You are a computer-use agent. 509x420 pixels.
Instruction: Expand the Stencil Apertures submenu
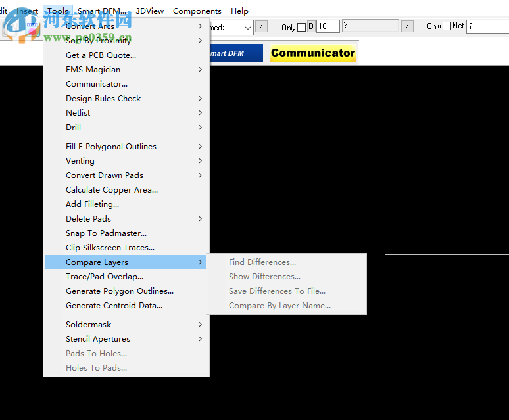(126, 339)
